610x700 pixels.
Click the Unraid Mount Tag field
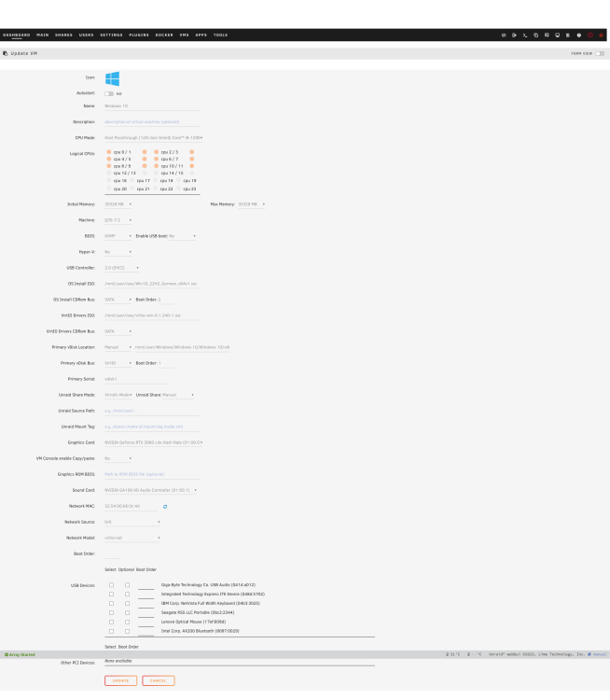(x=152, y=427)
